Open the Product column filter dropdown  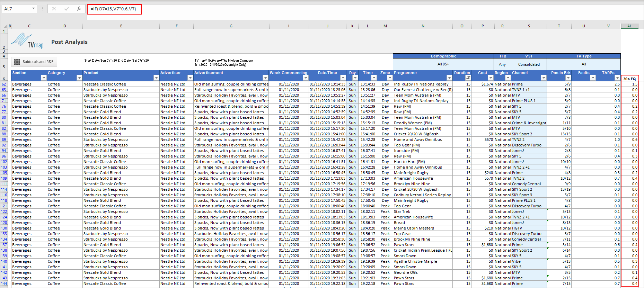point(156,78)
